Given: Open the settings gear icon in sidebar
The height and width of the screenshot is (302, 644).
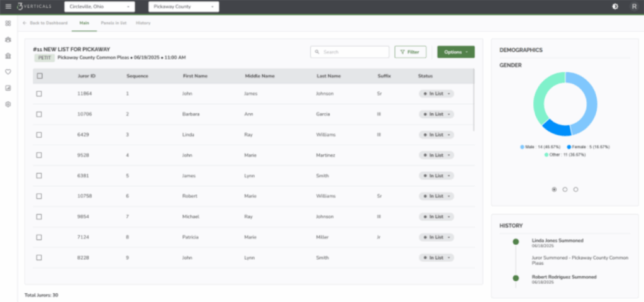Looking at the screenshot, I should point(8,104).
